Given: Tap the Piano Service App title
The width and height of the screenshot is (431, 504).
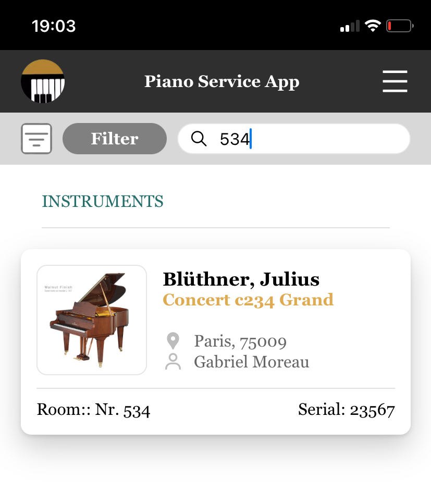Looking at the screenshot, I should pyautogui.click(x=221, y=81).
